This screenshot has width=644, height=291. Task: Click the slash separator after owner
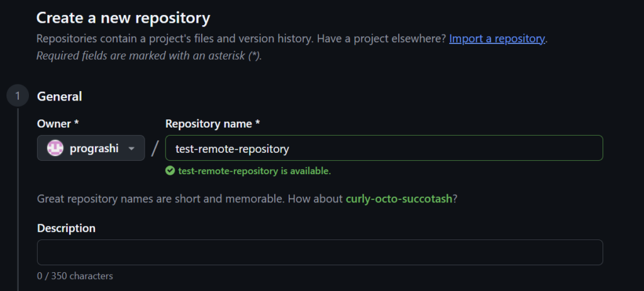click(155, 149)
